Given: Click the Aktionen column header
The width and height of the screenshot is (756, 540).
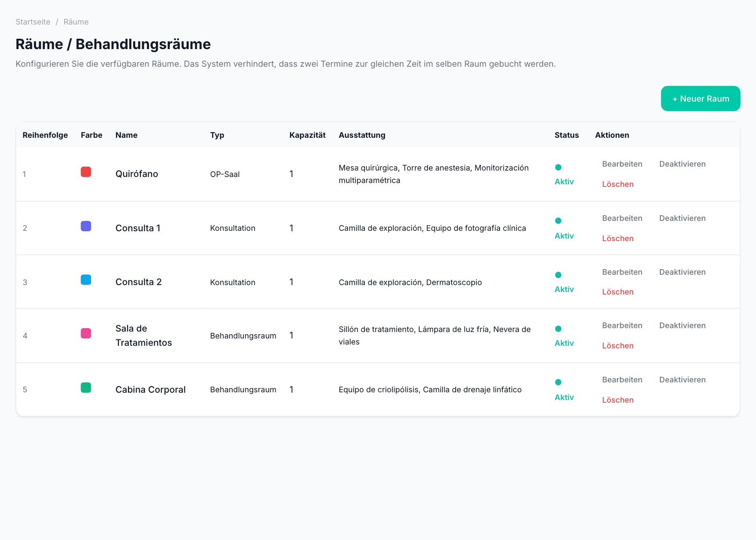Looking at the screenshot, I should 612,135.
